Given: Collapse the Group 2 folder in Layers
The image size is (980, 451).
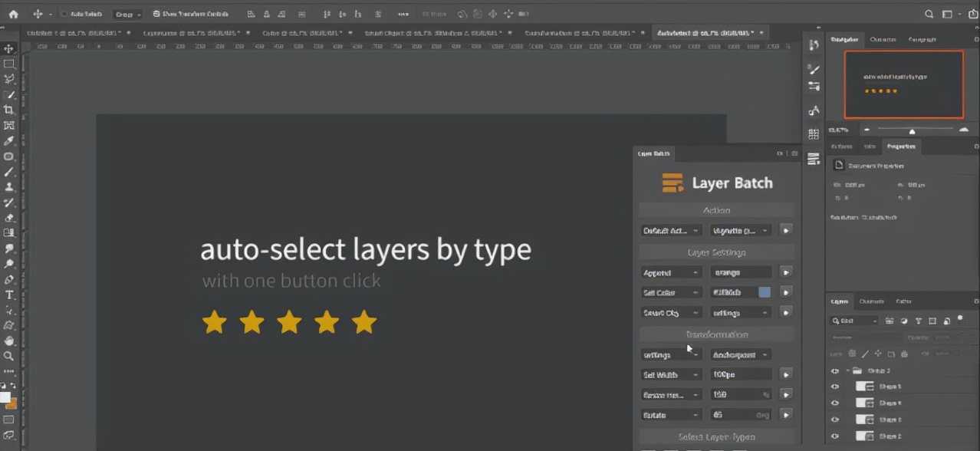Looking at the screenshot, I should (x=849, y=370).
